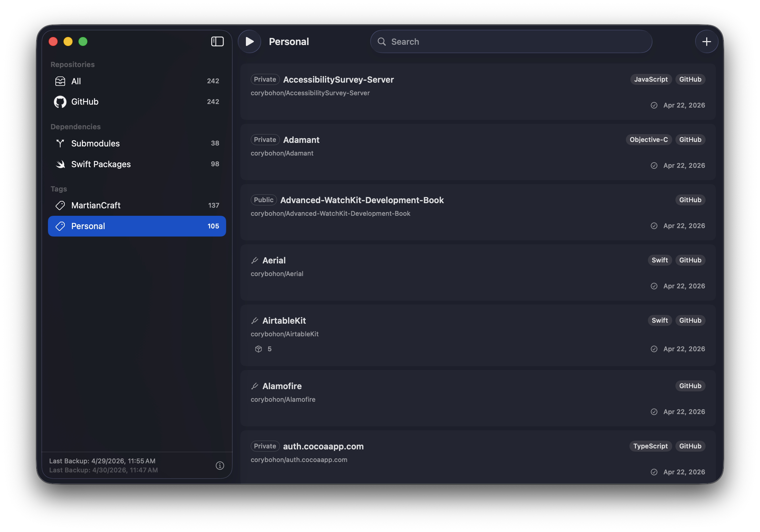The width and height of the screenshot is (760, 532).
Task: Click Swift tag on Aerial row
Action: [659, 260]
